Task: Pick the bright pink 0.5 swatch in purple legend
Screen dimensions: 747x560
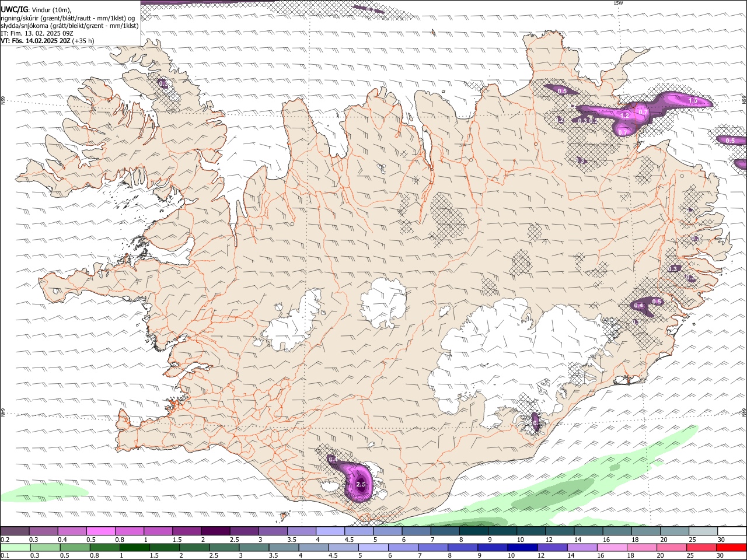Action: [100, 531]
